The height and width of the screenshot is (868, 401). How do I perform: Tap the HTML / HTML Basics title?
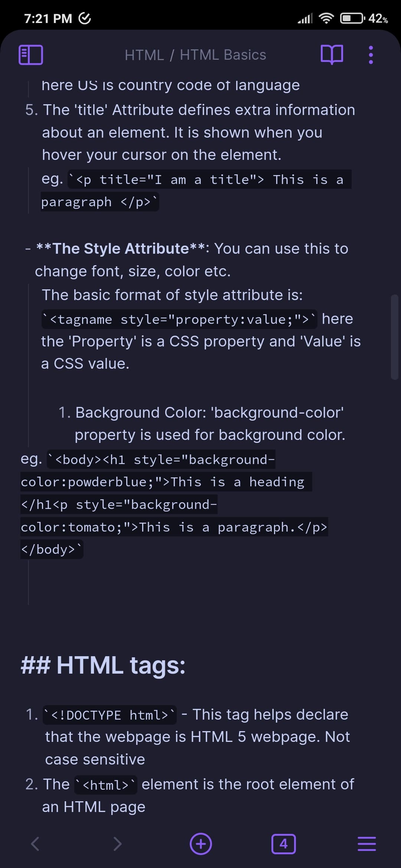195,55
